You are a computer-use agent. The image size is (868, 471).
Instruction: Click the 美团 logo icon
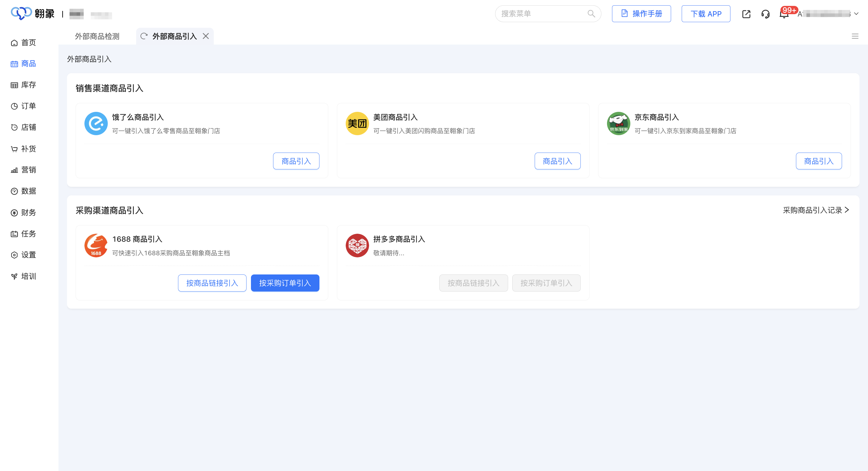[357, 124]
